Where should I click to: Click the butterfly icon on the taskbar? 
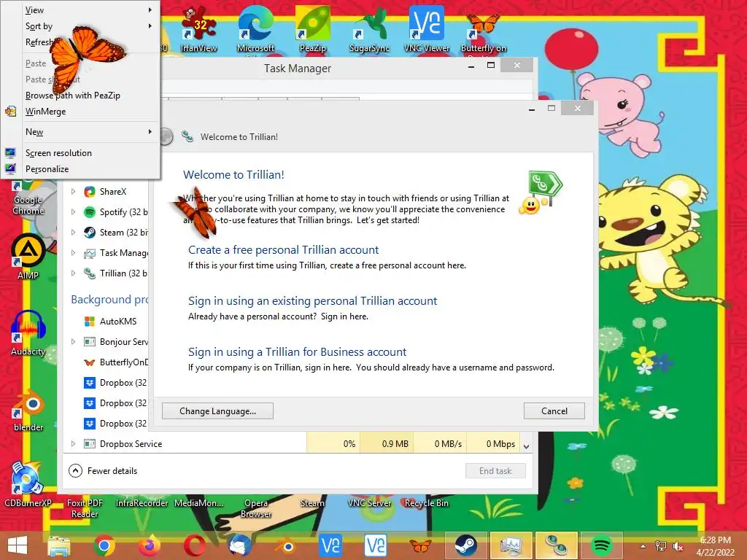coord(421,545)
